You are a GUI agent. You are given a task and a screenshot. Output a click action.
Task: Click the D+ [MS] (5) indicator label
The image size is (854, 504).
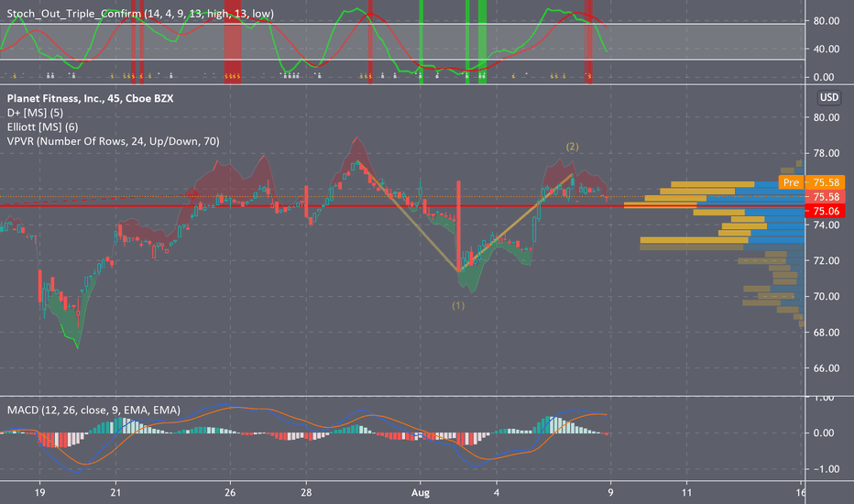35,113
